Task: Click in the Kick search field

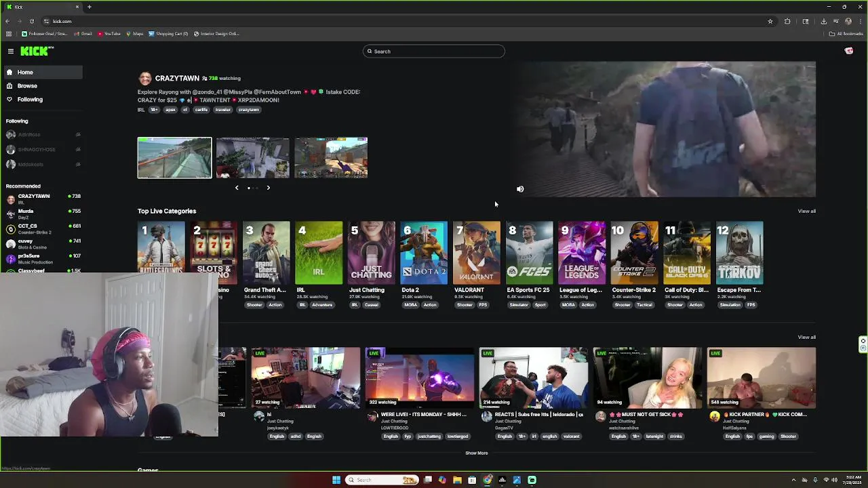Action: (x=434, y=52)
